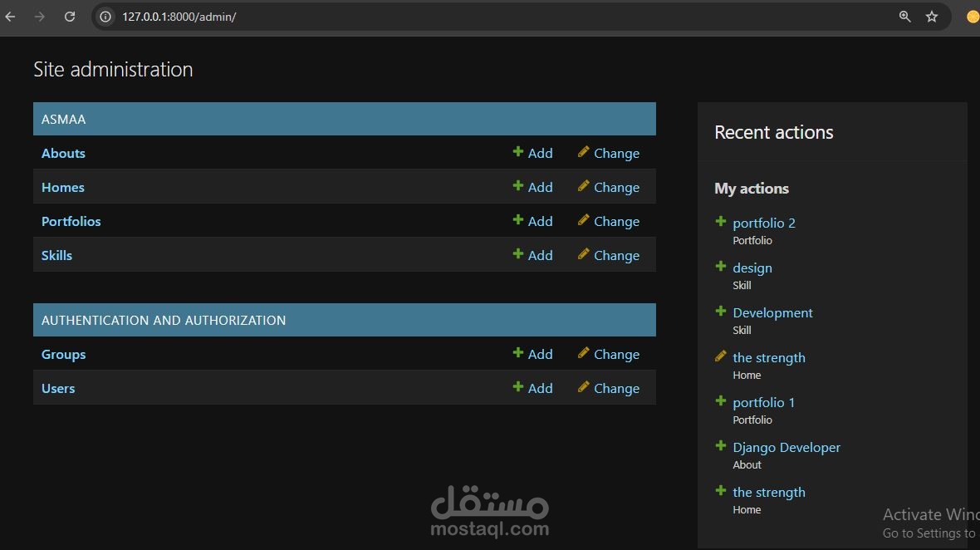This screenshot has width=980, height=550.
Task: Open the Portfolios model list
Action: click(71, 221)
